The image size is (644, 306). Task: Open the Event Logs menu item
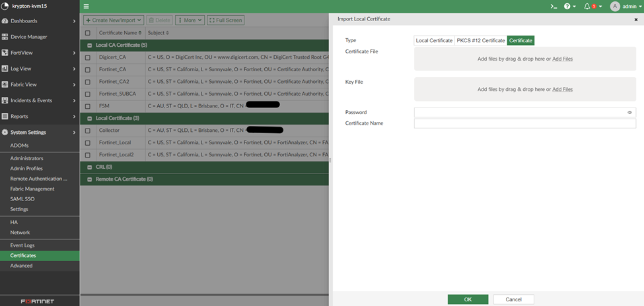click(22, 245)
